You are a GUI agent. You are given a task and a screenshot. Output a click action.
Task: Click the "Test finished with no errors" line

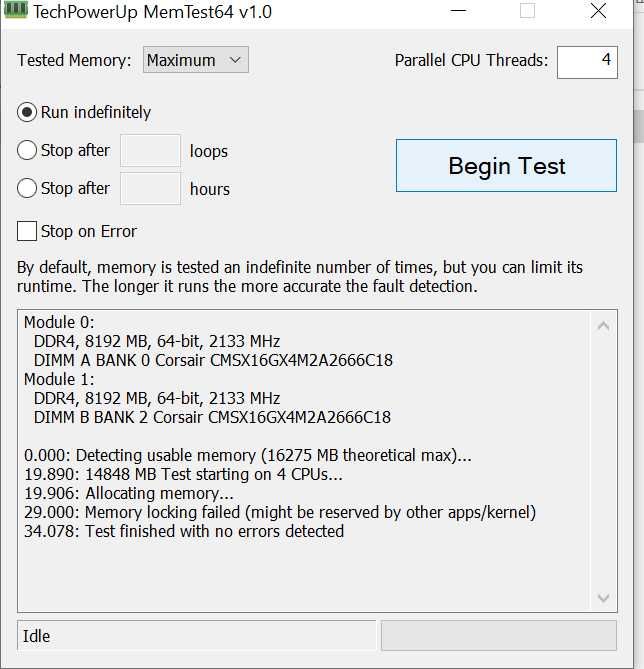coord(184,532)
